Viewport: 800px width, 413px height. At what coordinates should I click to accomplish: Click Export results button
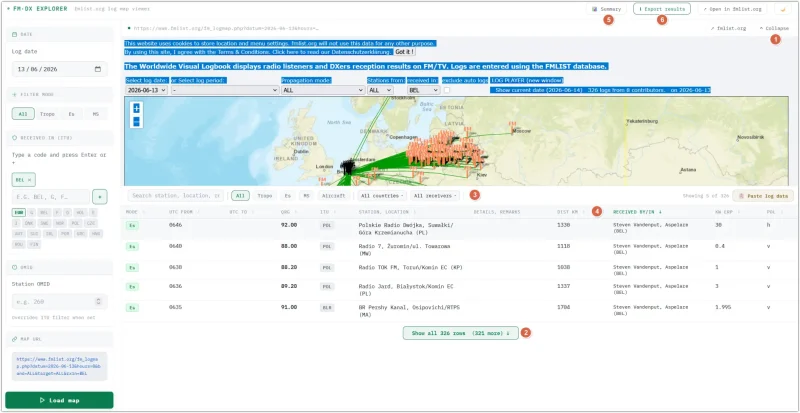(x=662, y=9)
